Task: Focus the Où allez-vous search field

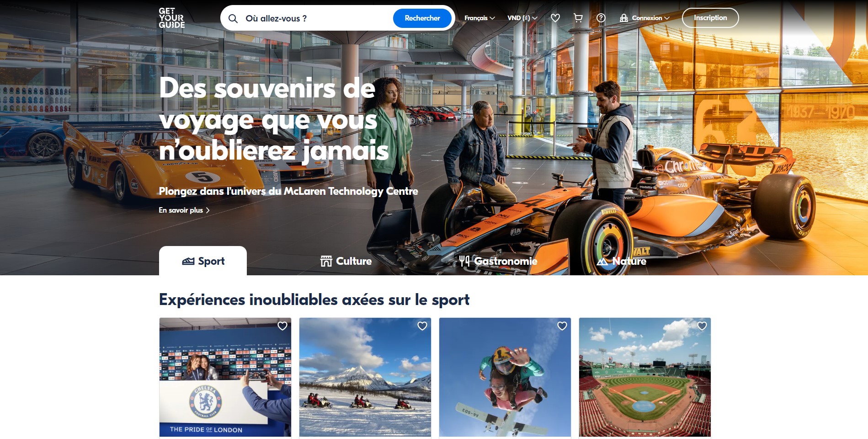Action: pyautogui.click(x=315, y=19)
